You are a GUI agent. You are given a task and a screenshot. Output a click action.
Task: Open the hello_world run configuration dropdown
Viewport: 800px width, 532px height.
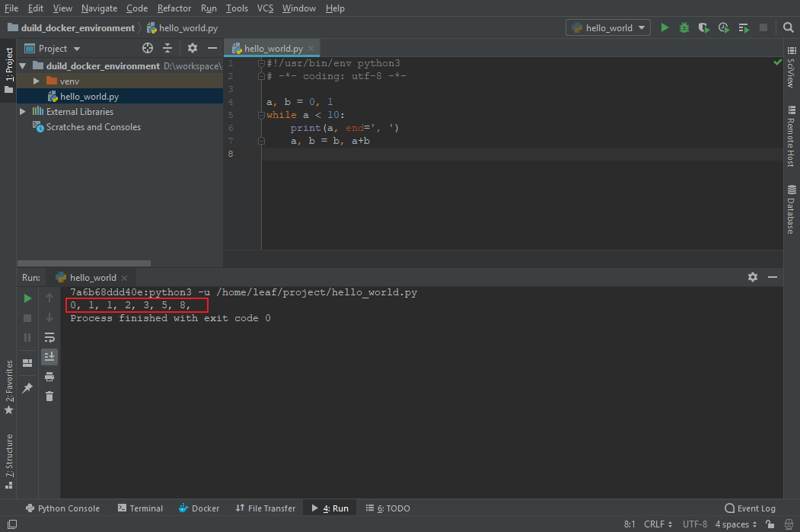[x=607, y=27]
